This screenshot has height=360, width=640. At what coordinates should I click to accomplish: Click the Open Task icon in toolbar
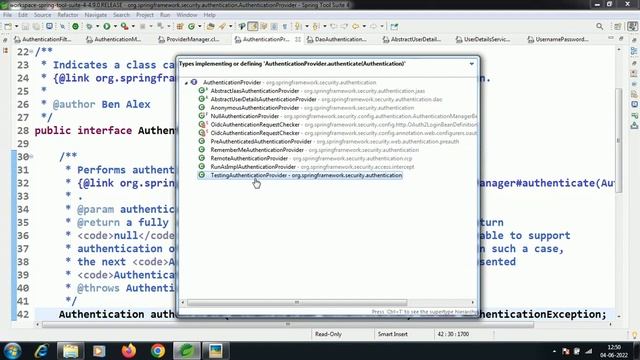coord(222,27)
